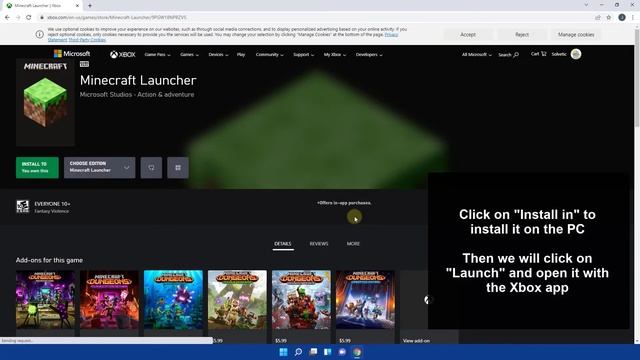The width and height of the screenshot is (640, 360).
Task: Click the Microsoft logo in the header
Action: (72, 54)
